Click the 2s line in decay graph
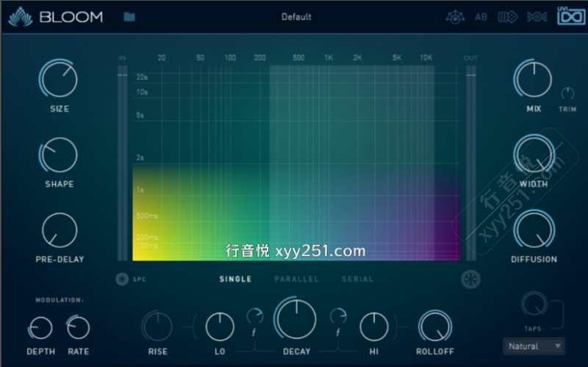 pos(296,163)
